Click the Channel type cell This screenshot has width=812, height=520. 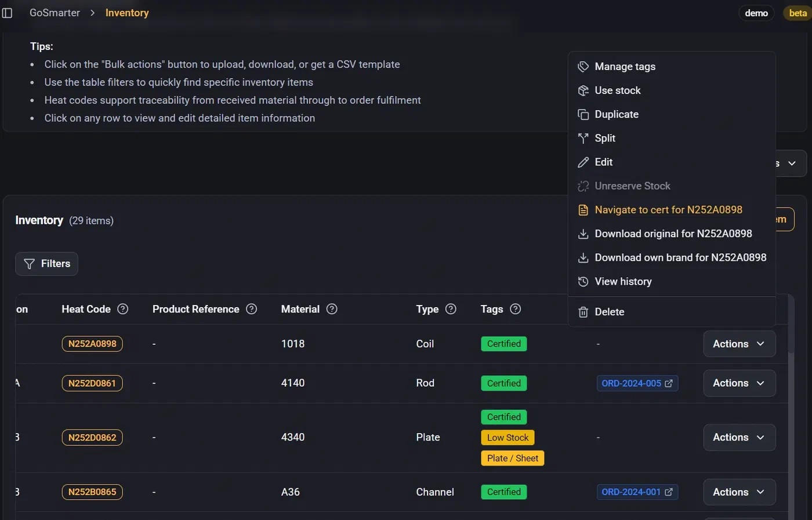[435, 492]
